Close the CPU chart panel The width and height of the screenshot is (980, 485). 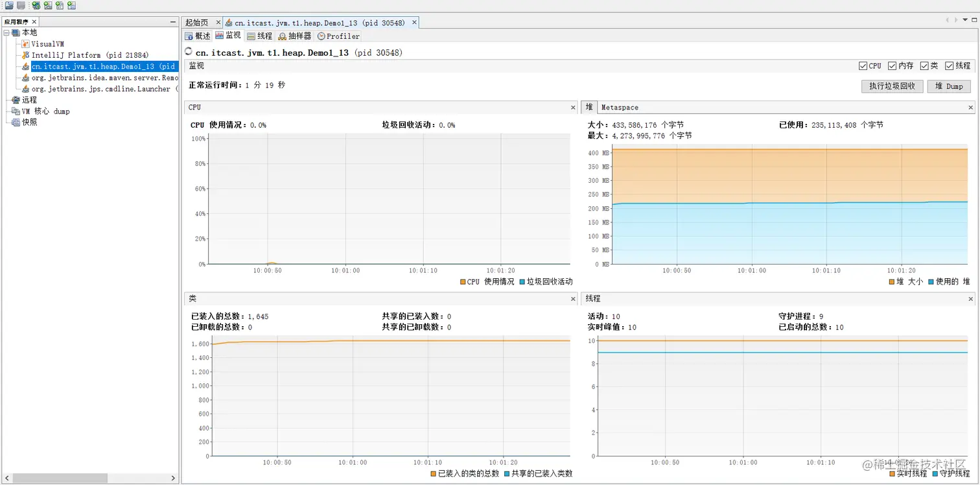573,108
